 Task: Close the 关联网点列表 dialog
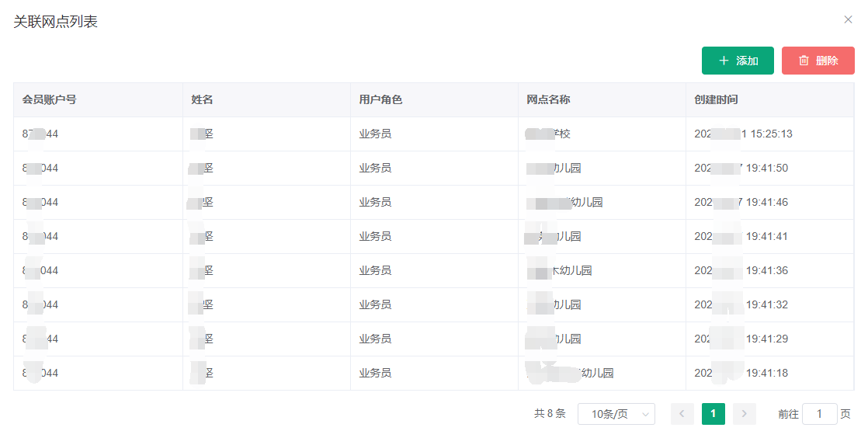tap(848, 19)
